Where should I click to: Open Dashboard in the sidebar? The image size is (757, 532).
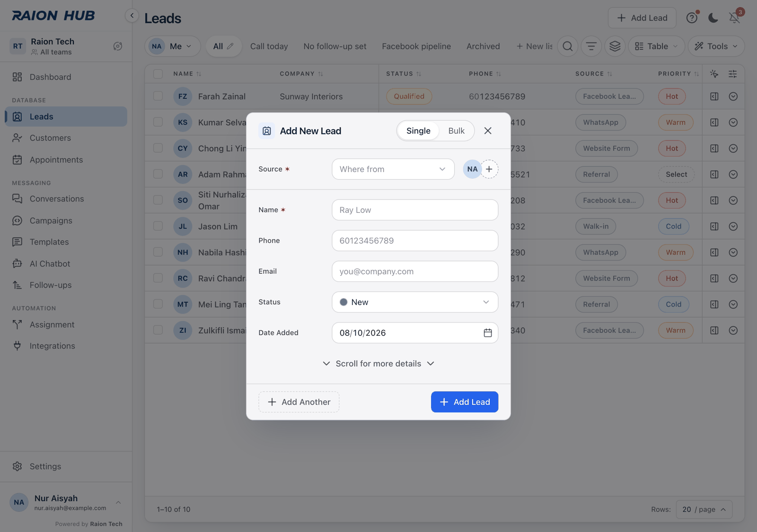click(x=66, y=77)
